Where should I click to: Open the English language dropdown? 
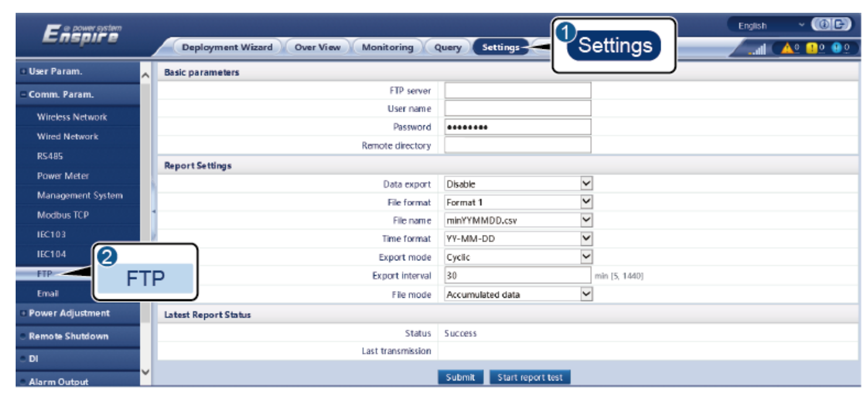pos(770,25)
